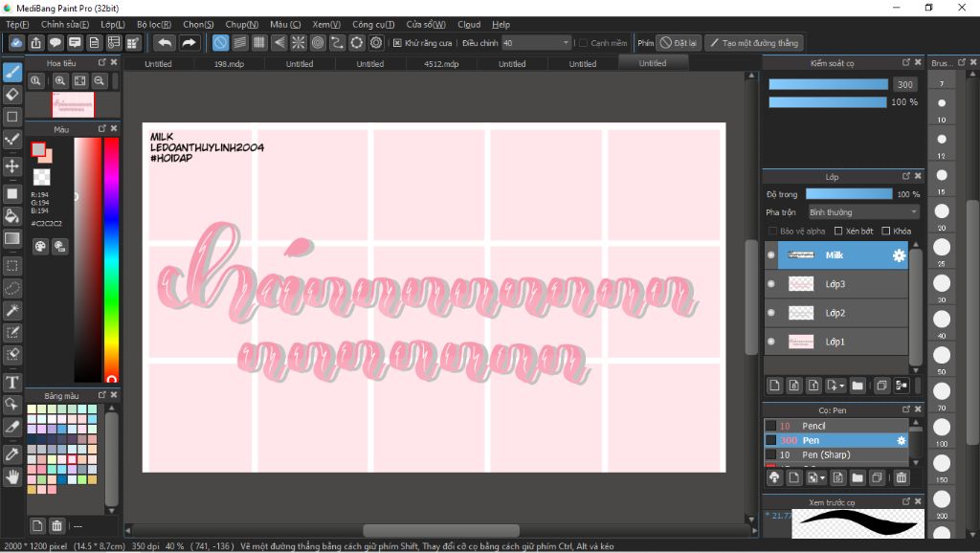The height and width of the screenshot is (553, 980).
Task: Check the Khóa lock option
Action: point(885,232)
